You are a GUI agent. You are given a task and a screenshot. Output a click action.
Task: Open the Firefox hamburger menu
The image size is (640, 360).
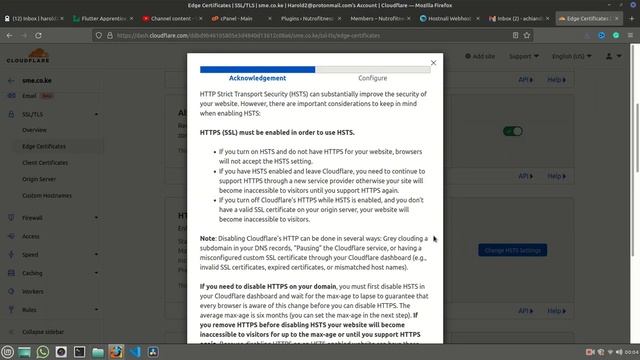point(630,36)
